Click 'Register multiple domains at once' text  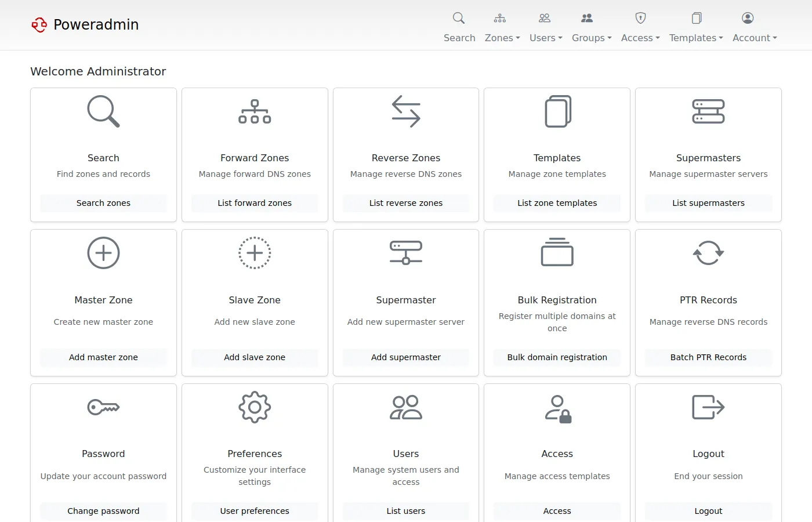point(557,322)
